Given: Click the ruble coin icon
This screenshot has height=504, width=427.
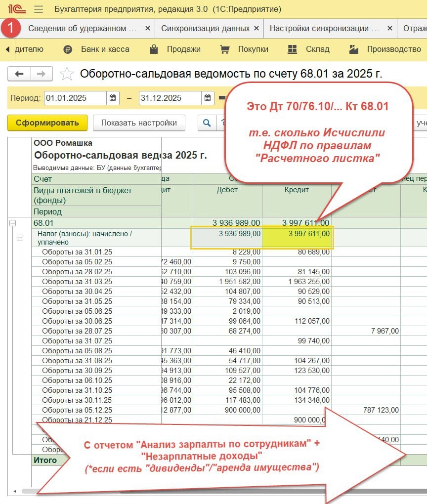Looking at the screenshot, I should click(68, 49).
